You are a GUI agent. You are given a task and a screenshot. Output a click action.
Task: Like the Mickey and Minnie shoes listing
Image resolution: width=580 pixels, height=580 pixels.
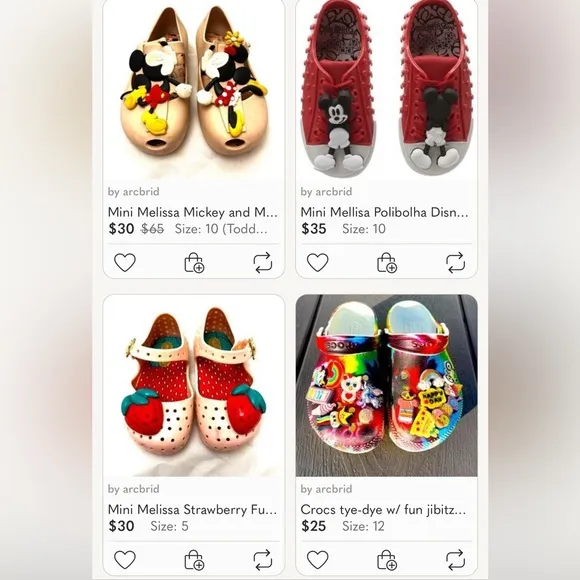[x=125, y=263]
